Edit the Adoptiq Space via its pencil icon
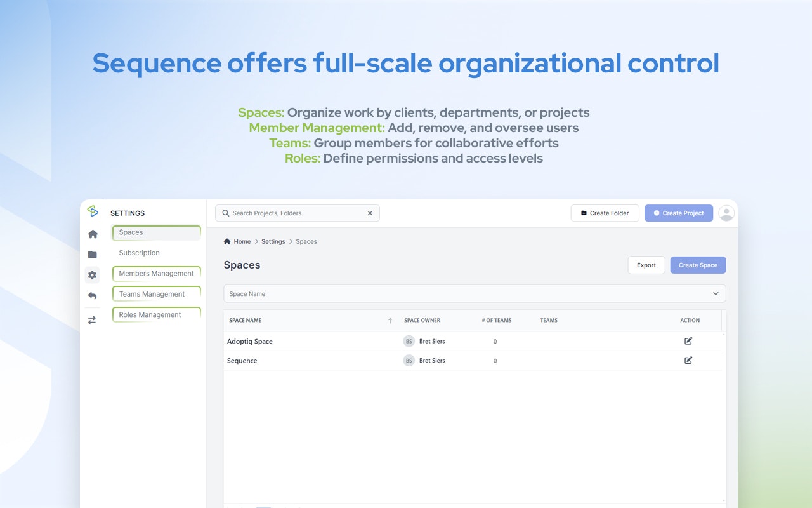This screenshot has width=812, height=508. tap(688, 341)
